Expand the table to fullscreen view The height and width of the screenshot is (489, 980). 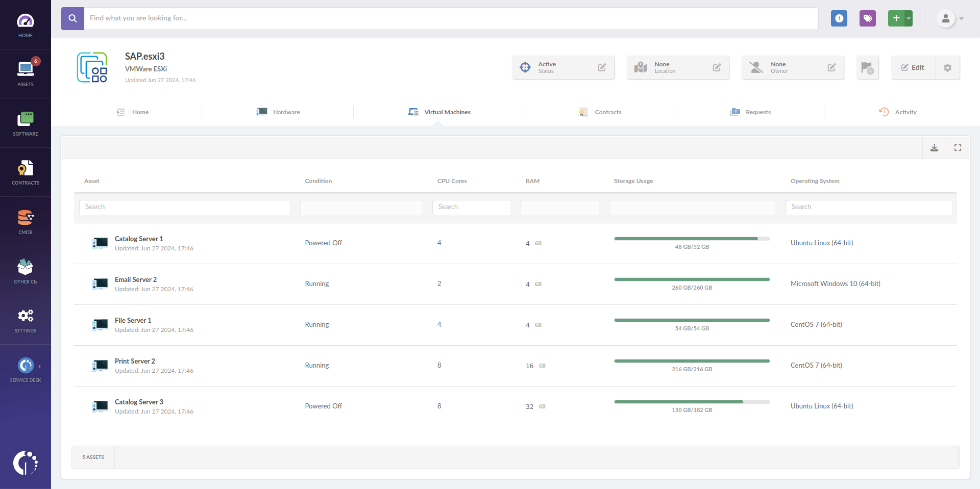(x=958, y=147)
